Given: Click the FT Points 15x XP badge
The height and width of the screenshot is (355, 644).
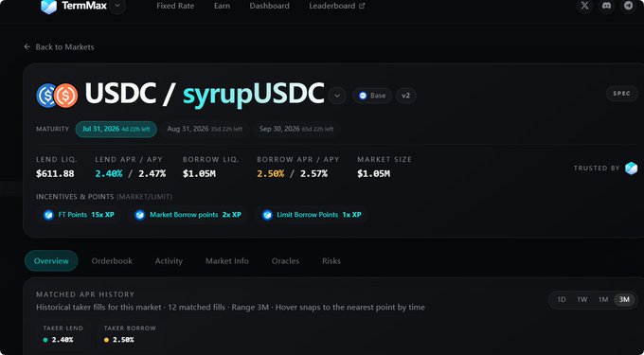Looking at the screenshot, I should click(x=79, y=215).
